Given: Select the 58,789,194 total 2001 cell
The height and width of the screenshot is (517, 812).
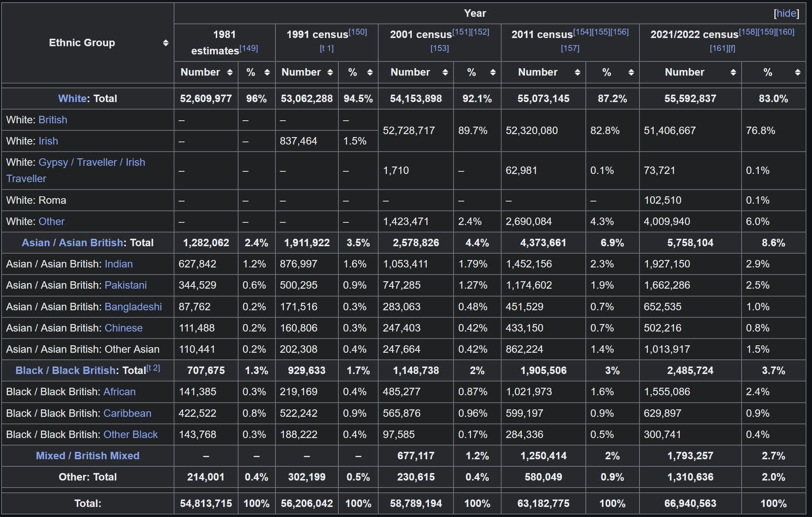Looking at the screenshot, I should 416,503.
